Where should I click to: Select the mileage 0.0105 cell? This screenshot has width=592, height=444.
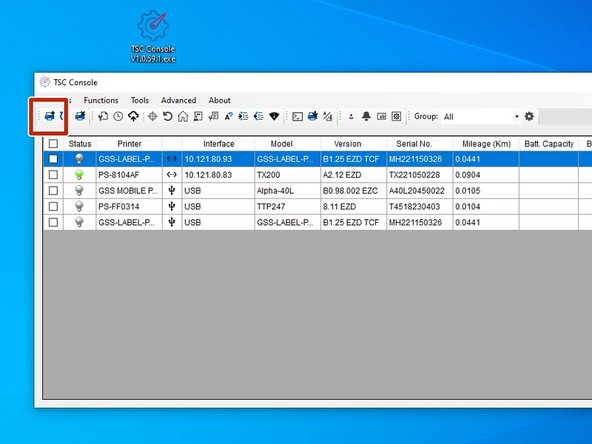(486, 191)
